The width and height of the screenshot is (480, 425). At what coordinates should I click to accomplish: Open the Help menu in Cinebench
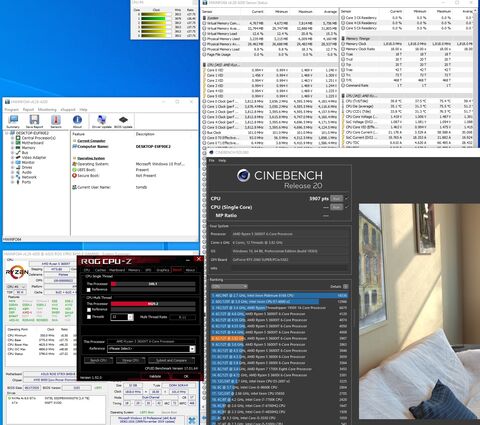click(222, 161)
